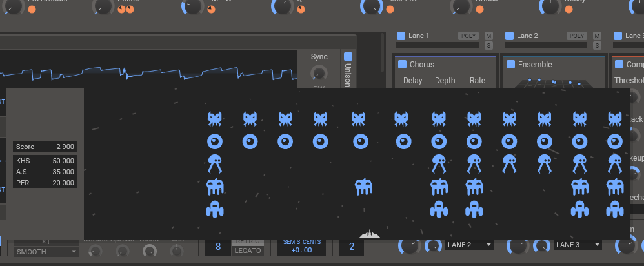This screenshot has height=266, width=644.
Task: Click the SEMIS CENTS +0.00 field
Action: 301,246
